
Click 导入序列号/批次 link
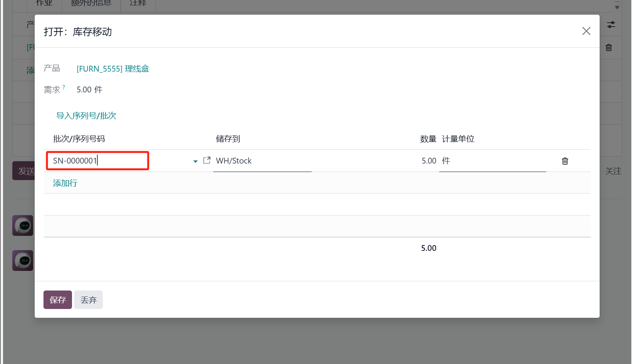click(86, 116)
